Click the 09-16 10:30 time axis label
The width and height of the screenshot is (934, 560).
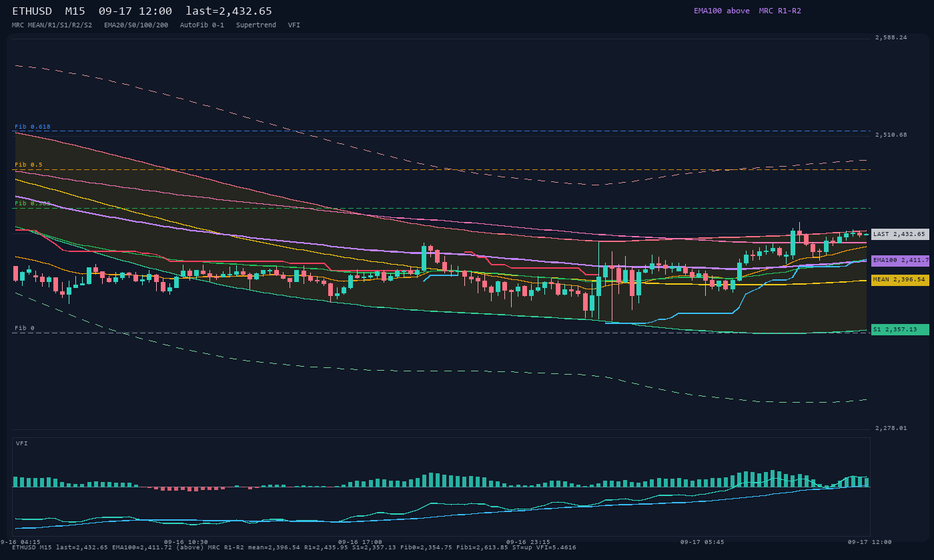[x=185, y=542]
